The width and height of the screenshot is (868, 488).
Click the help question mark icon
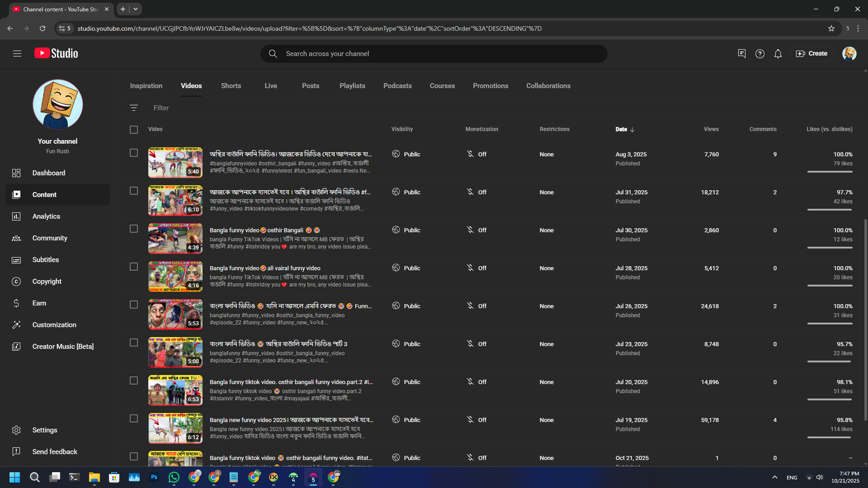[759, 54]
